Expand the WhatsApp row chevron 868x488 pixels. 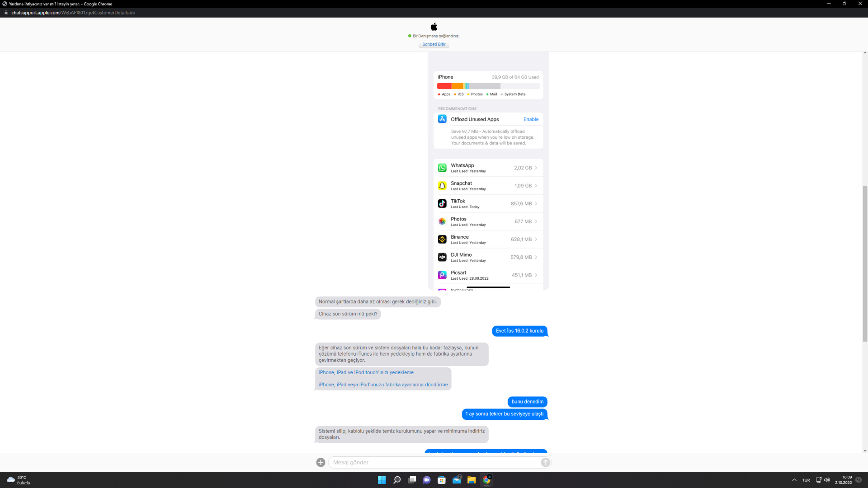(x=536, y=168)
